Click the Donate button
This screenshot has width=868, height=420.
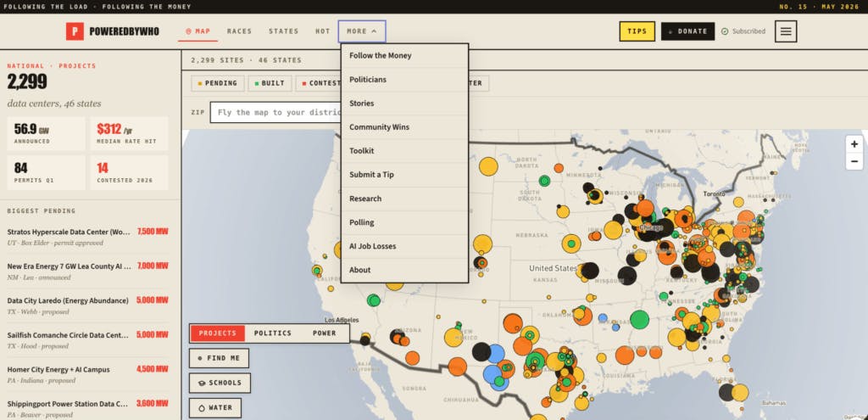click(687, 31)
